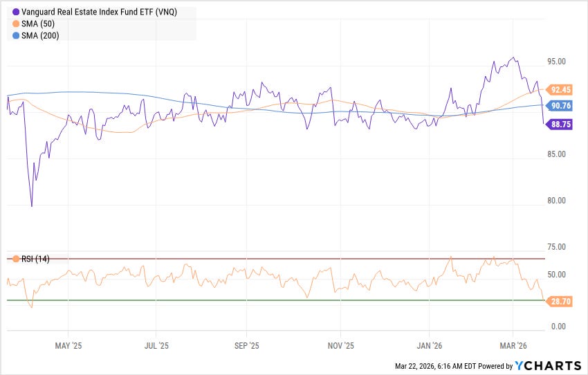588x375 pixels.
Task: Click the orange RSI (14) legend dot
Action: [16, 259]
